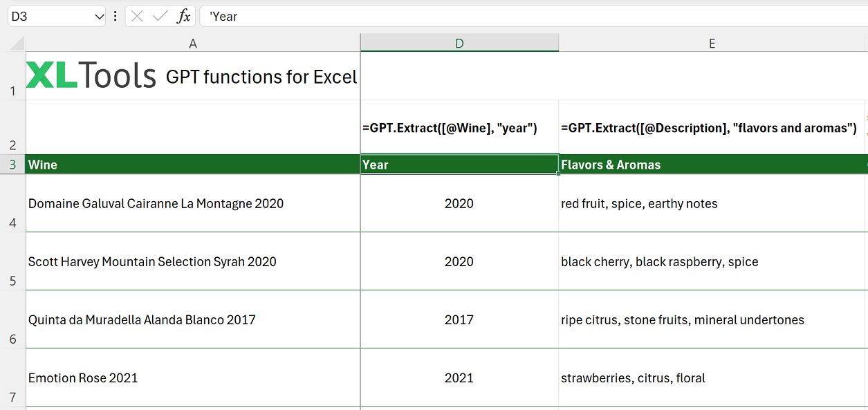Select the Wine table header cell
Screen dimensions: 868x410
pyautogui.click(x=193, y=164)
